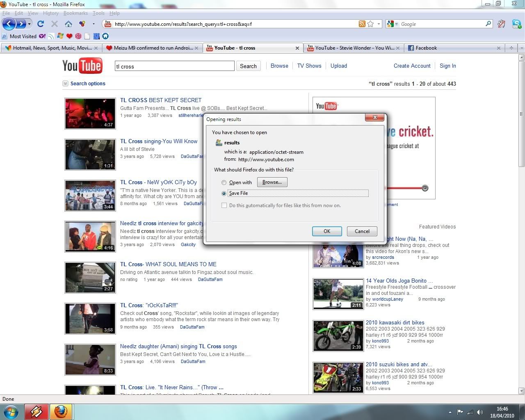Open the TV Shows link
The image size is (525, 420).
tap(309, 66)
